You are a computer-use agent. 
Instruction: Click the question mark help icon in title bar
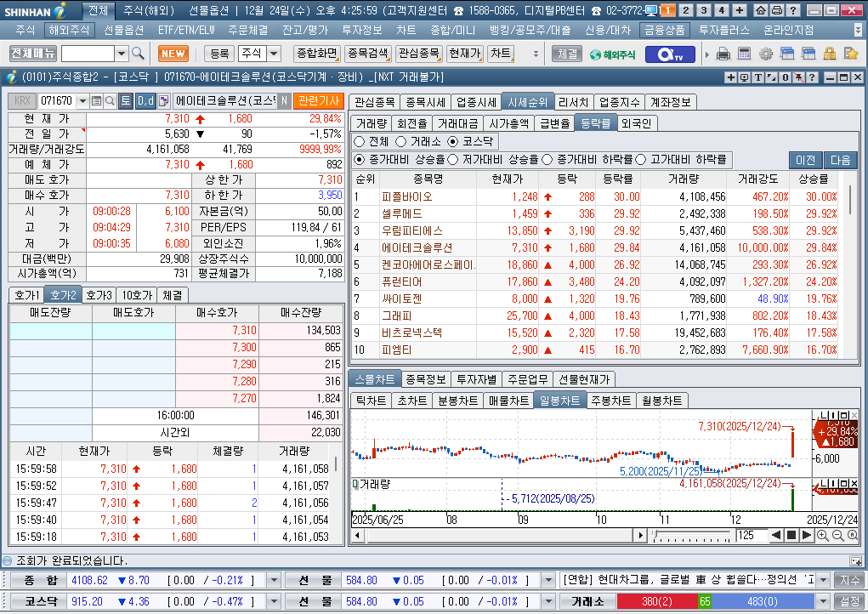[793, 10]
